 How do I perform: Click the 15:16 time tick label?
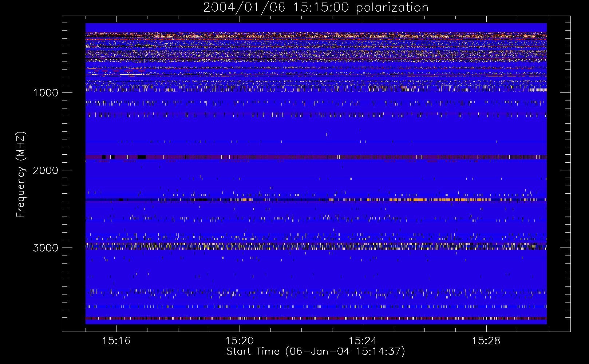[x=116, y=341]
